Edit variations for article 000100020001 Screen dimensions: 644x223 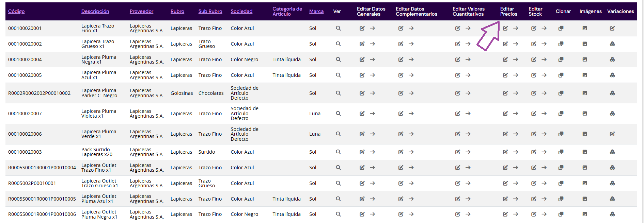tap(612, 28)
